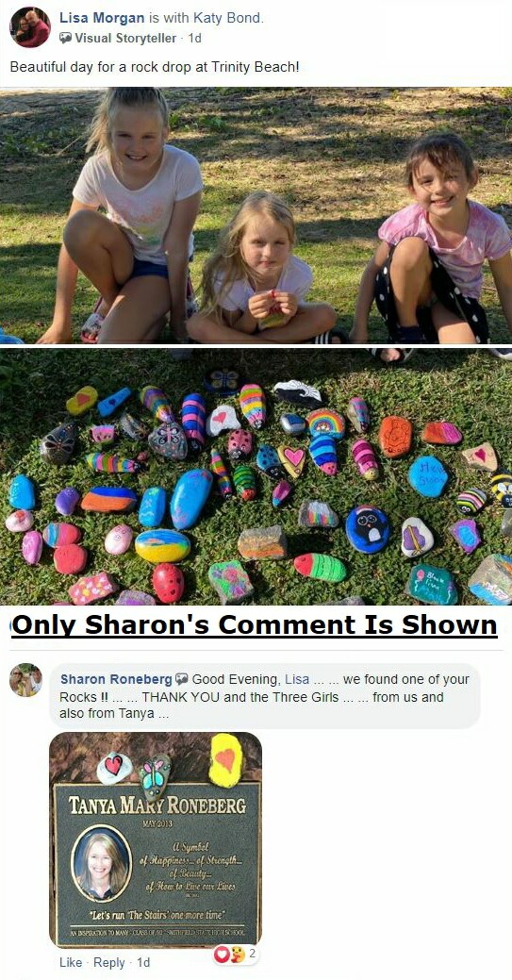Viewport: 512px width, 980px height.
Task: Open the comment's 1d timestamp
Action: pos(143,962)
